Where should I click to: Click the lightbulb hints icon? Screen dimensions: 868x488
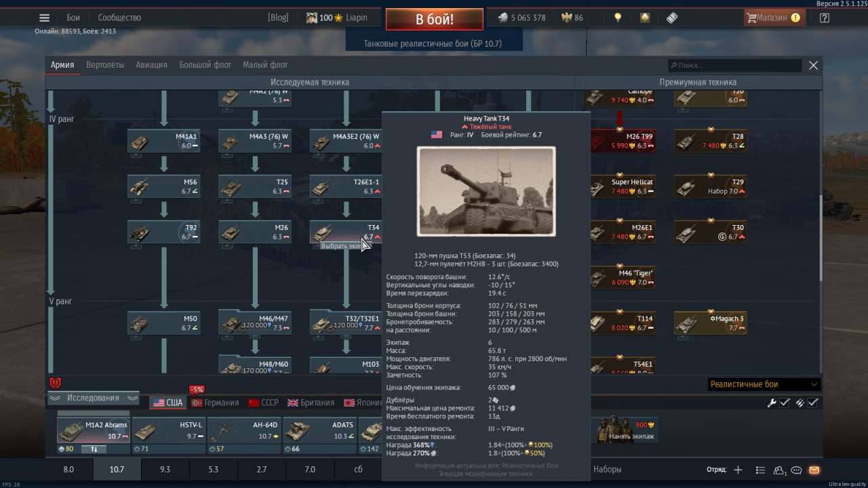(618, 18)
